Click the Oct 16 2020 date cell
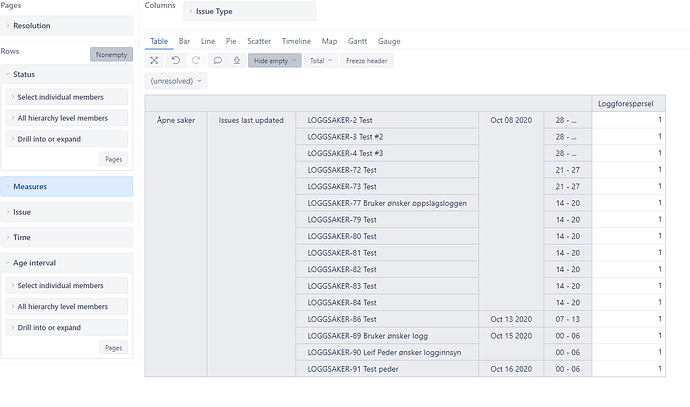690x407 pixels. tap(511, 369)
